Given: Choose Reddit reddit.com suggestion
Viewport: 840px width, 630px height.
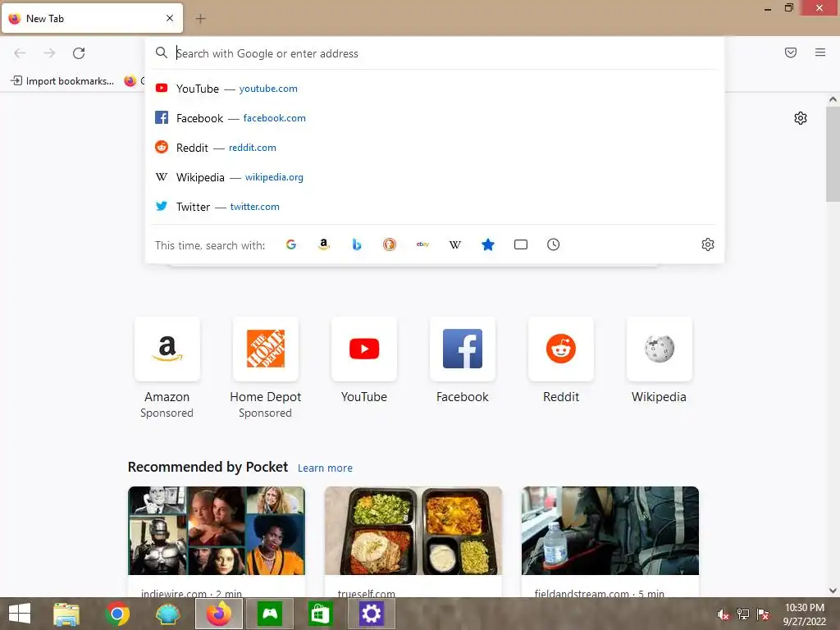Looking at the screenshot, I should (x=435, y=148).
